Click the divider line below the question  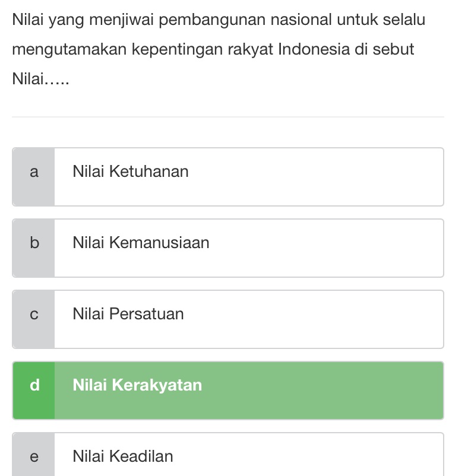pos(226,116)
